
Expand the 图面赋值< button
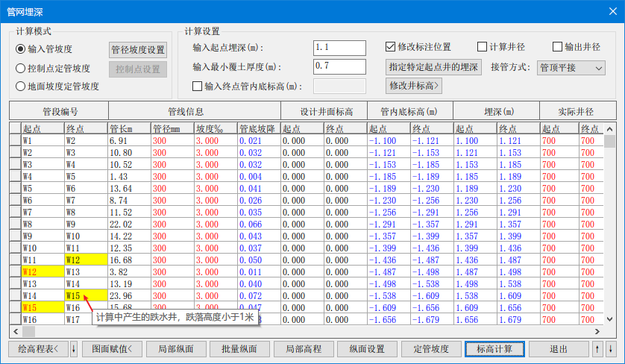tap(111, 349)
